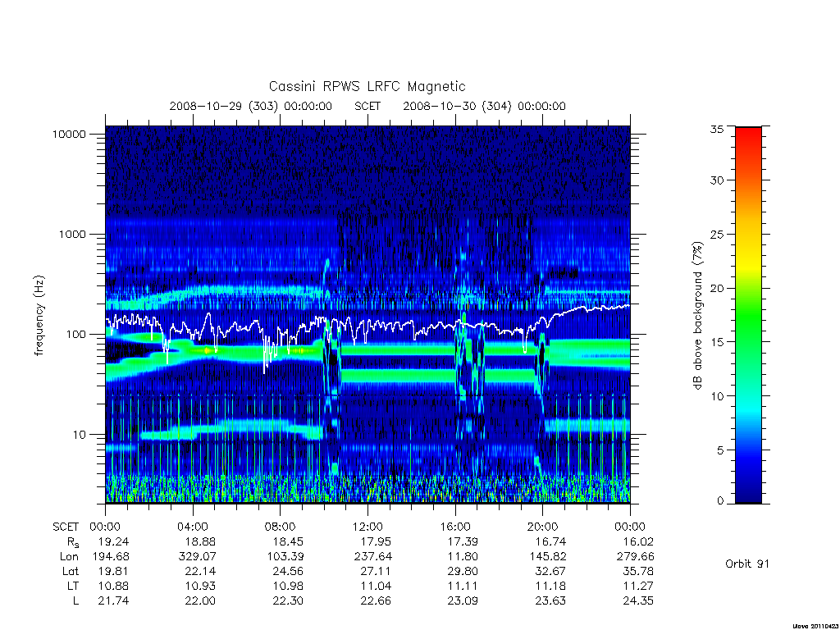Click the end date 2008-10-30 (304) label
This screenshot has height=630, width=840.
tap(457, 106)
